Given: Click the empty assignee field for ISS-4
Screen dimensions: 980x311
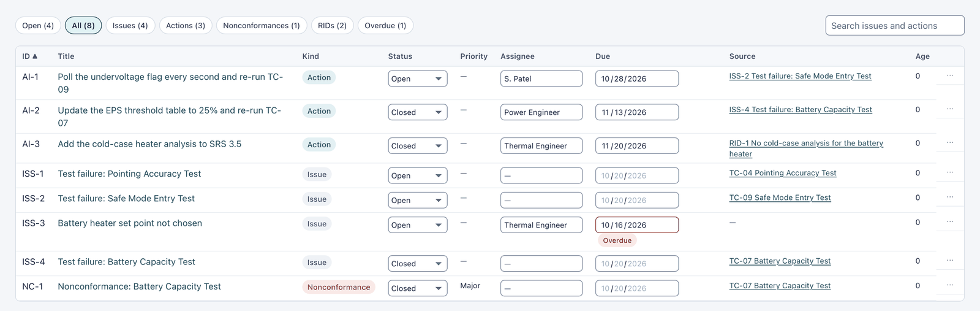Looking at the screenshot, I should pyautogui.click(x=541, y=264).
